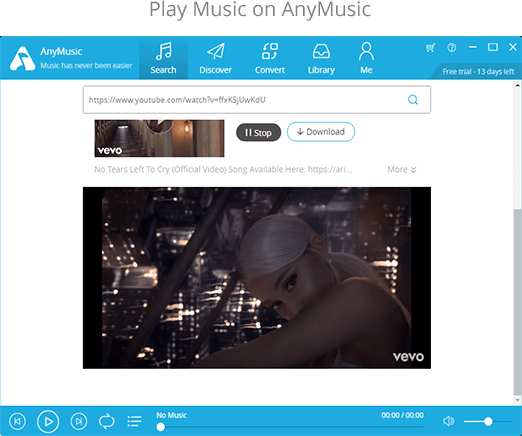Switch to the Convert tab
Viewport: 522px width, 436px height.
point(270,58)
